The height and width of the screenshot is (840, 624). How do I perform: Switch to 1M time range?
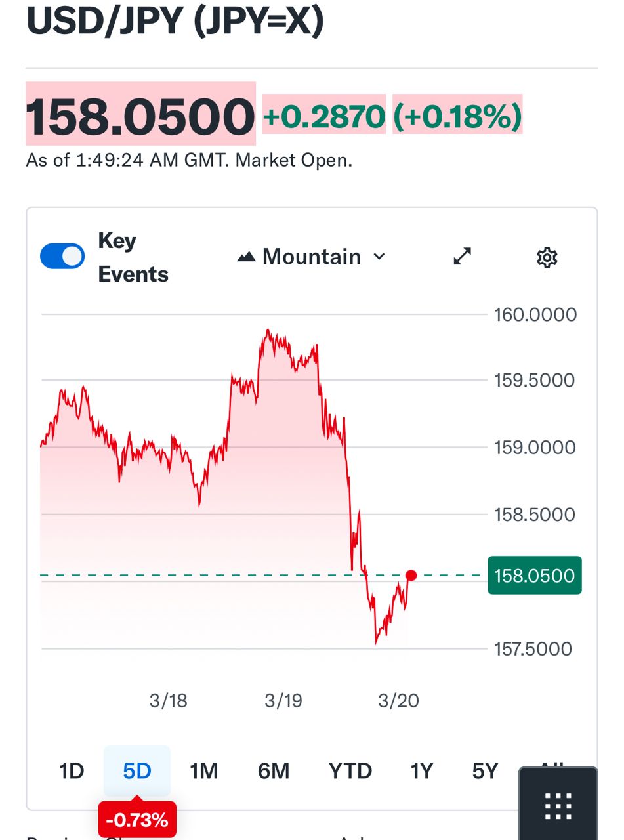click(x=204, y=771)
